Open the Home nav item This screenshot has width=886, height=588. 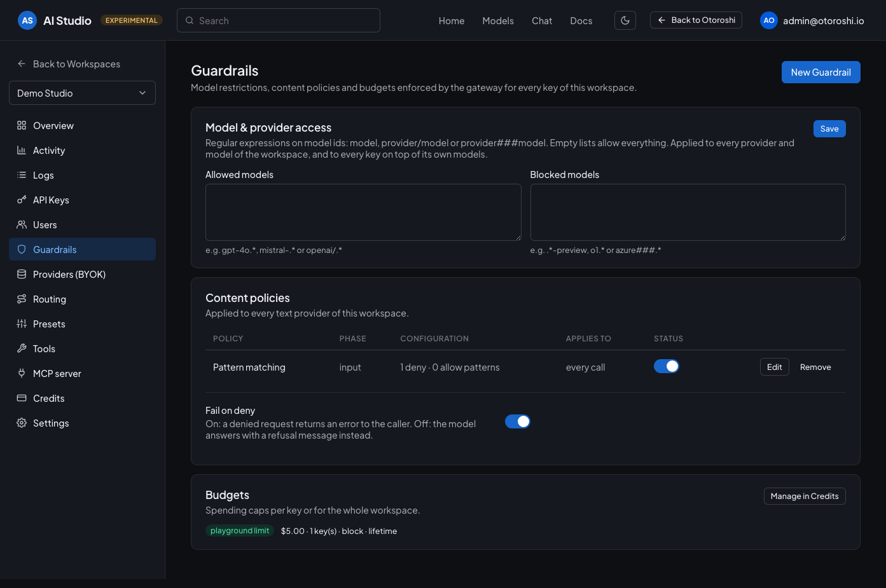pos(452,21)
